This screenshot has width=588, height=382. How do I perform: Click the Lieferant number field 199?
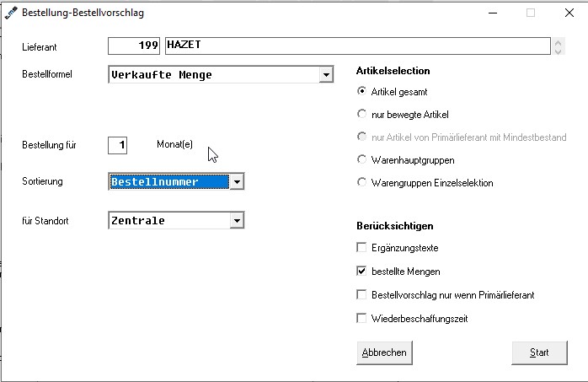pyautogui.click(x=134, y=46)
